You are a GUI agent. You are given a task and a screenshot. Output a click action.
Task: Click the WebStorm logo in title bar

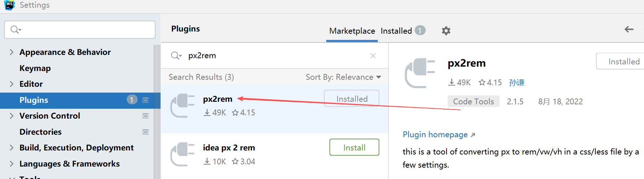click(9, 5)
